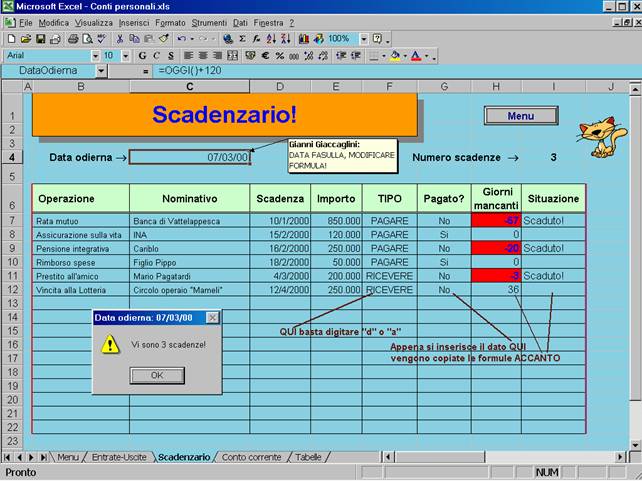This screenshot has height=481, width=642.
Task: Open the Arial font name dropdown
Action: (x=96, y=56)
